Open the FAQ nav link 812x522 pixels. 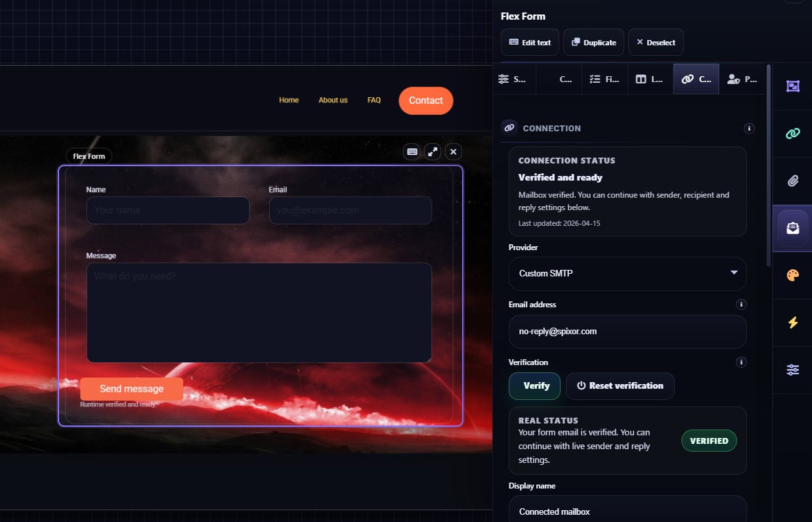(x=374, y=100)
